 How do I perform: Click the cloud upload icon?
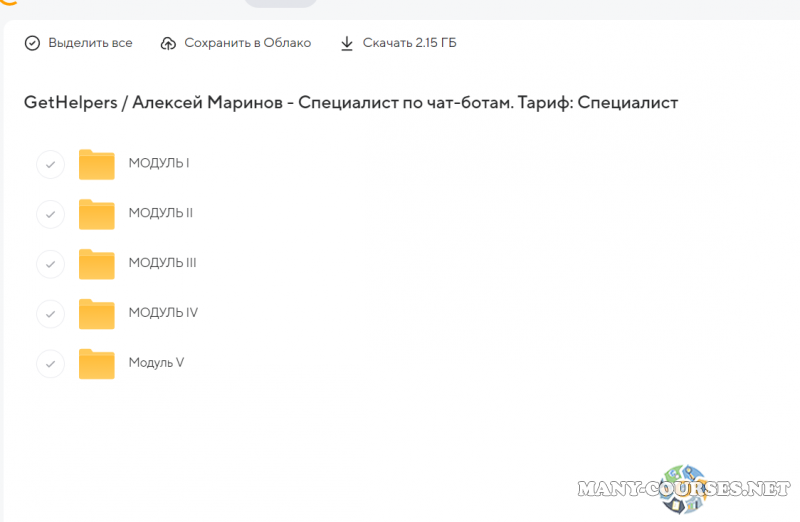168,43
